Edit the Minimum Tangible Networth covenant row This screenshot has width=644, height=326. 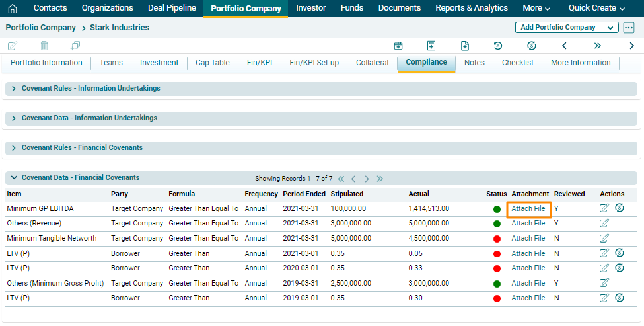pos(604,239)
